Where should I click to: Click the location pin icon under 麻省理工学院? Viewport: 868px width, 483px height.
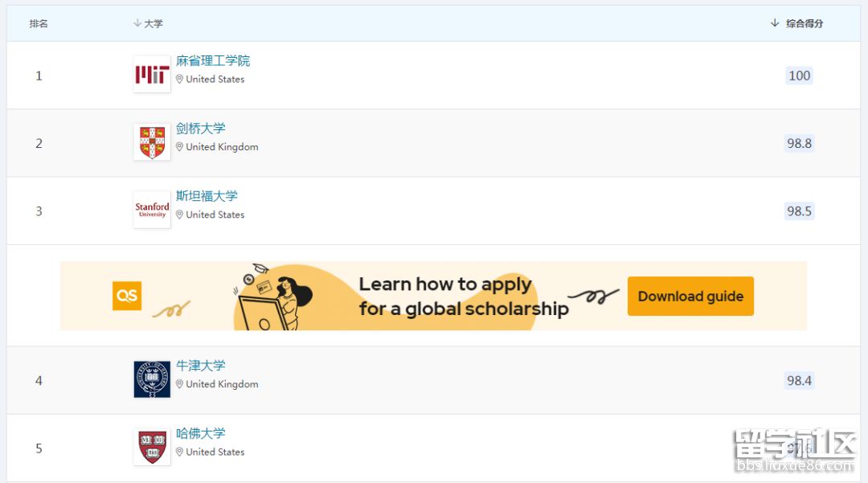(x=180, y=80)
